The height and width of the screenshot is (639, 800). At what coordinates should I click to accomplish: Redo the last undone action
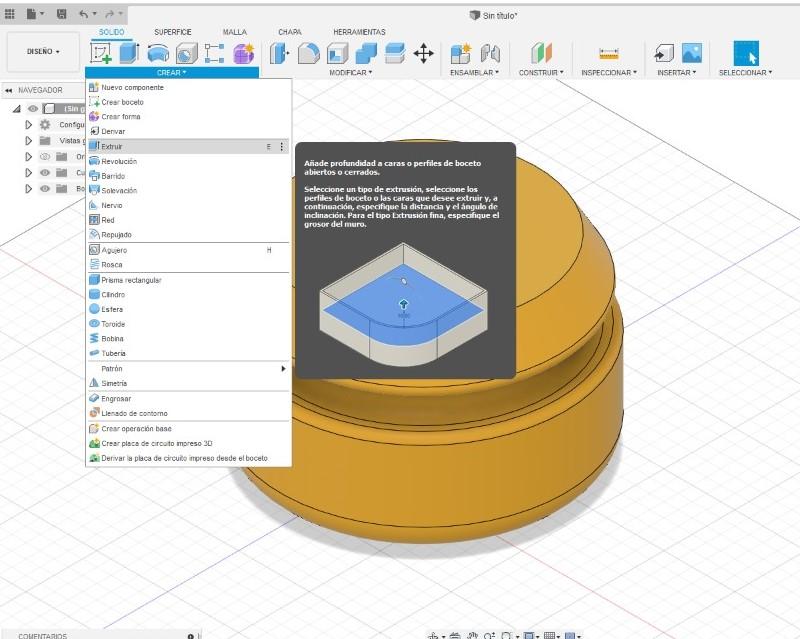point(110,14)
